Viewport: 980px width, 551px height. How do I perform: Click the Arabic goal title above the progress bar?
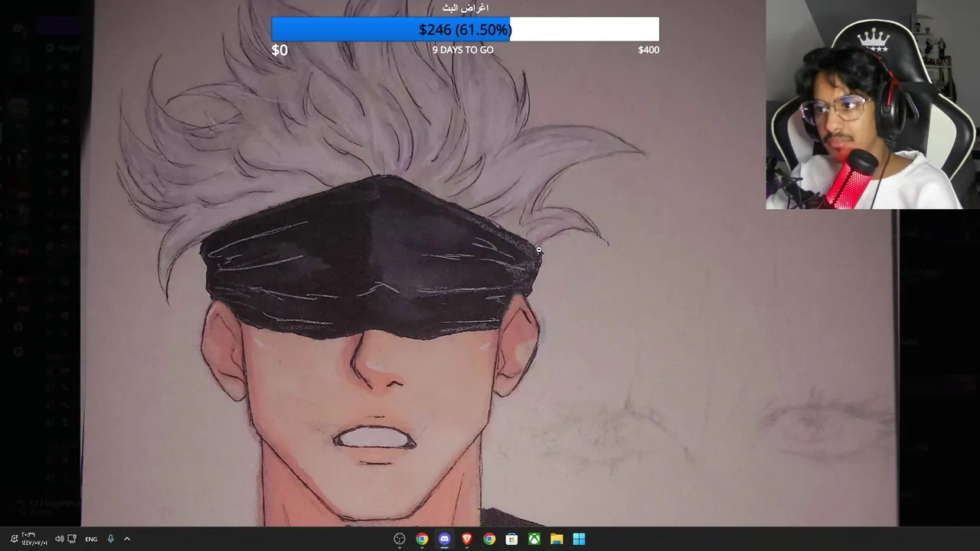point(465,8)
